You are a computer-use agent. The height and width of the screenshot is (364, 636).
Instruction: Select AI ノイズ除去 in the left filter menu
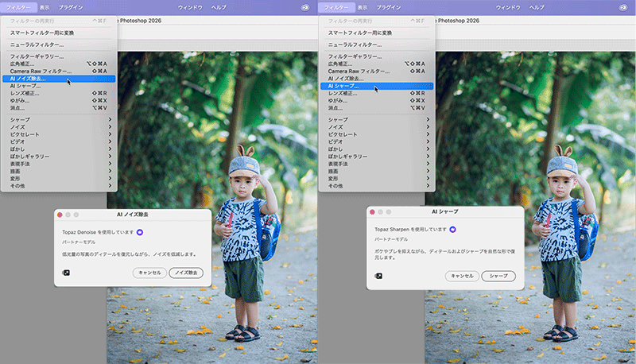coord(29,79)
